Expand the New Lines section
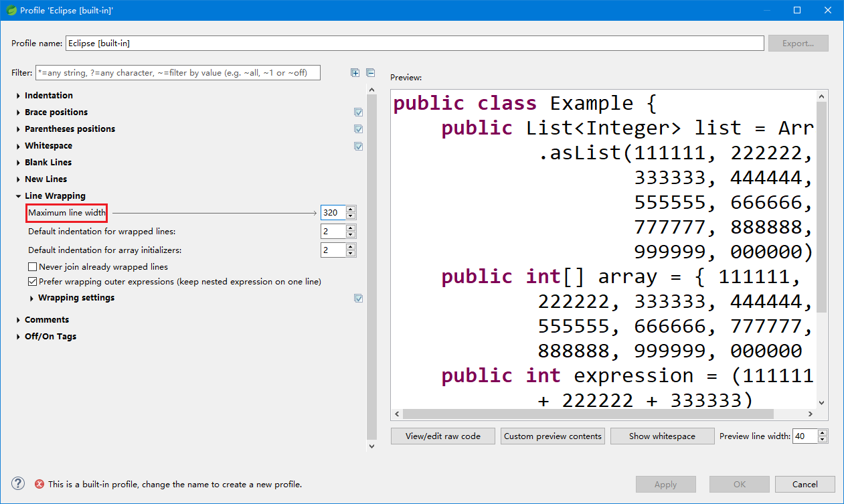 [x=19, y=179]
